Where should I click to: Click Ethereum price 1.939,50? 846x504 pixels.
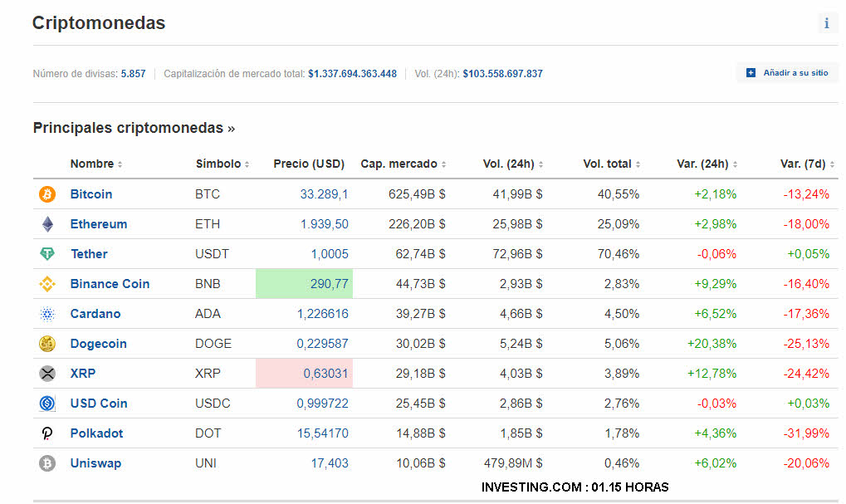[x=325, y=224]
